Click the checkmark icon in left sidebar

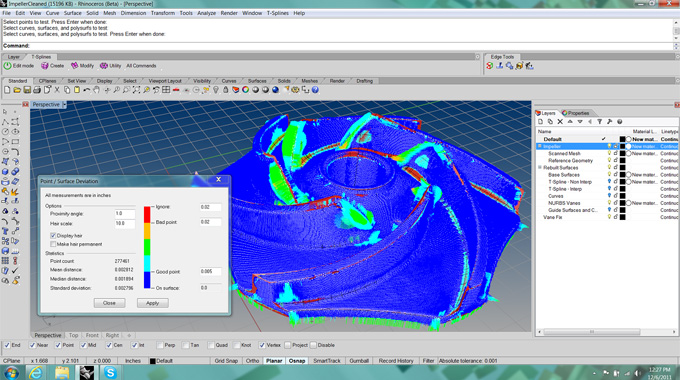[x=15, y=270]
